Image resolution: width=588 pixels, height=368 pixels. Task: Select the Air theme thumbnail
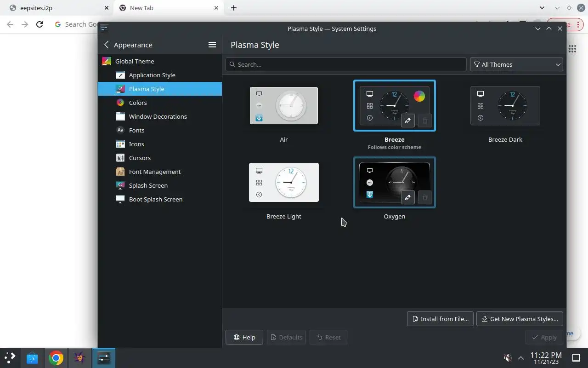click(284, 105)
